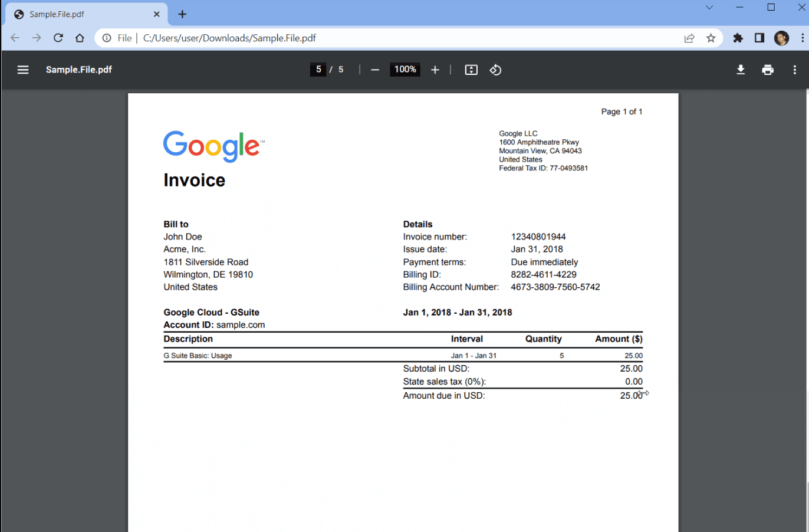Print the PDF document
The width and height of the screenshot is (809, 532).
tap(767, 69)
